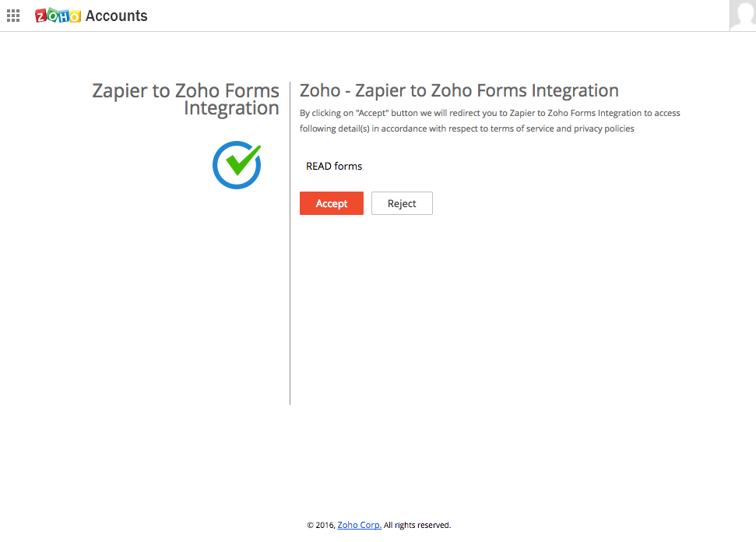Click the Zoho logo in header
This screenshot has height=542, width=756.
[58, 16]
